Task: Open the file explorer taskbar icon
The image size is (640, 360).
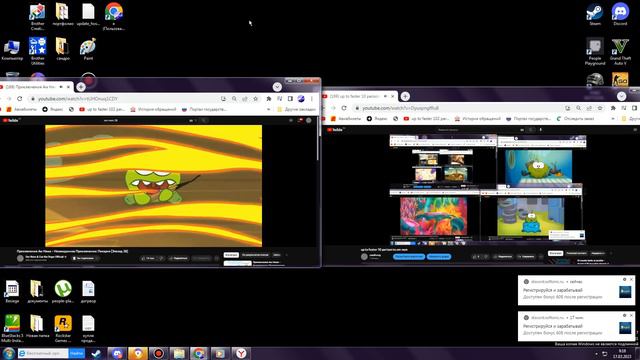Action: pos(179,353)
